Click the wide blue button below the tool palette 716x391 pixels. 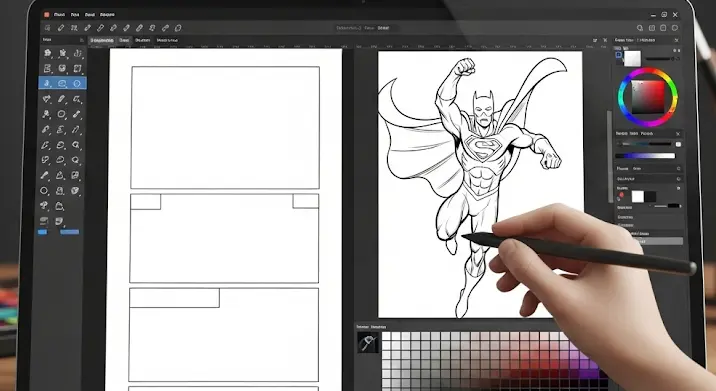click(x=69, y=232)
